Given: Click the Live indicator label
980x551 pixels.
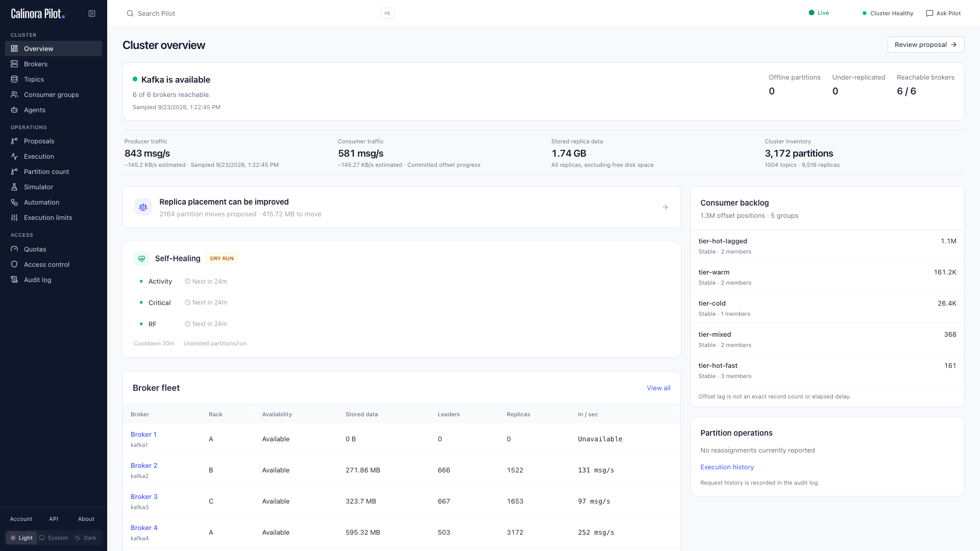Looking at the screenshot, I should click(x=823, y=13).
